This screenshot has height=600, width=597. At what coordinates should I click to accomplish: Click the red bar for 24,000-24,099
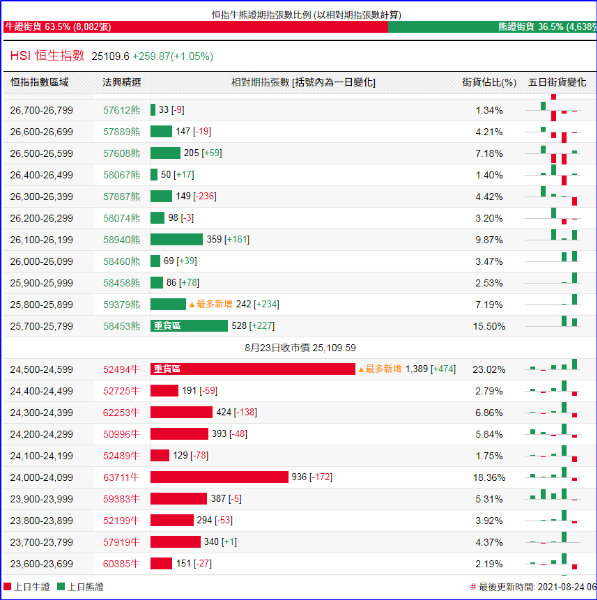coord(219,477)
